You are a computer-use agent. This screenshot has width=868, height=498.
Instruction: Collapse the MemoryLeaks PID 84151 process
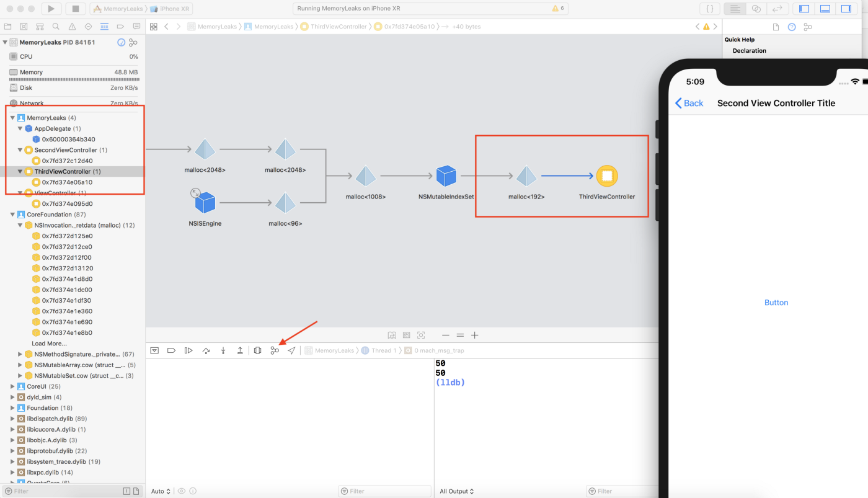click(x=6, y=42)
